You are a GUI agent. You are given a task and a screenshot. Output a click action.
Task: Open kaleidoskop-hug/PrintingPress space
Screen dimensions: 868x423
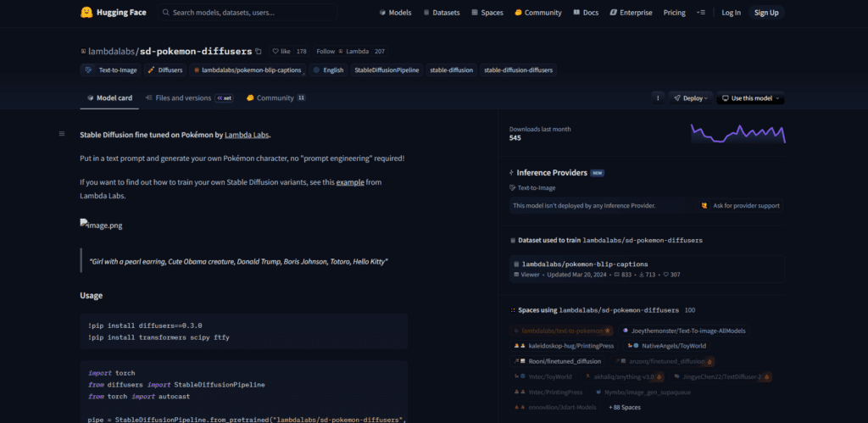pos(564,346)
